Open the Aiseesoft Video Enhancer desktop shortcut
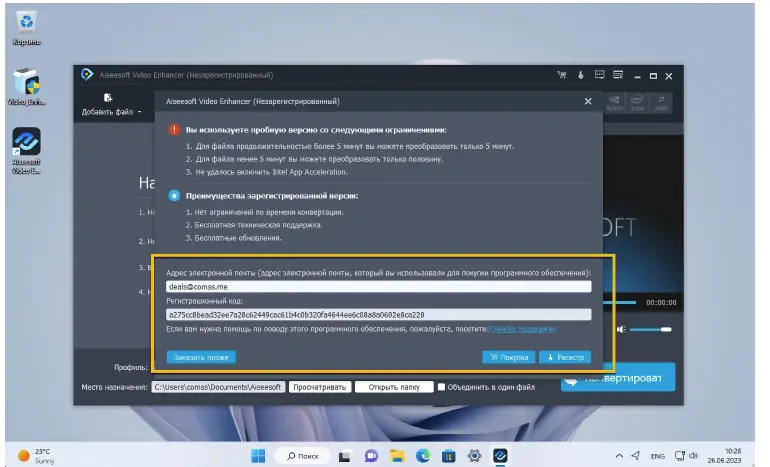The height and width of the screenshot is (467, 770). [27, 150]
